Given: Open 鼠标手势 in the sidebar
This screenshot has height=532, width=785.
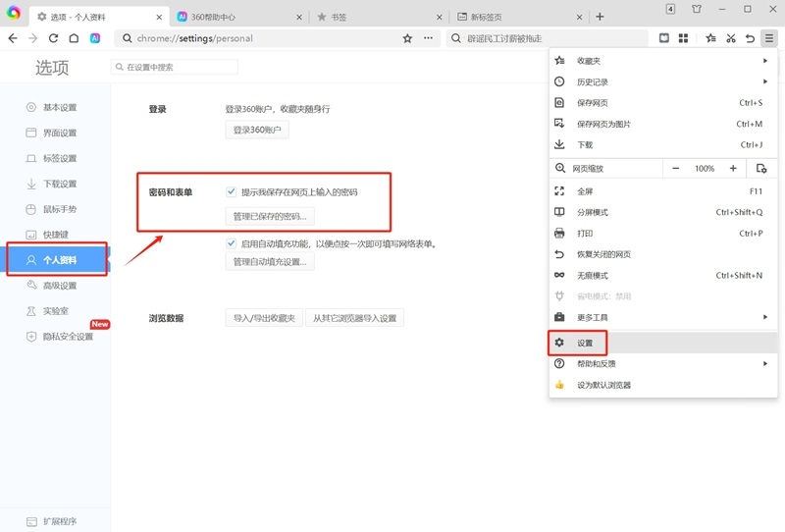Looking at the screenshot, I should click(x=55, y=209).
